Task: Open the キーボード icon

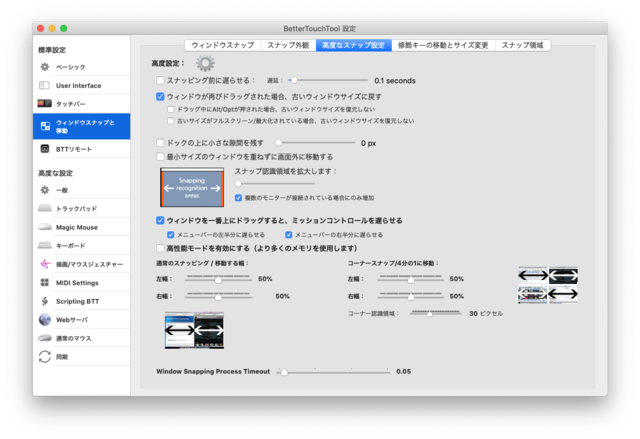Action: [x=44, y=245]
